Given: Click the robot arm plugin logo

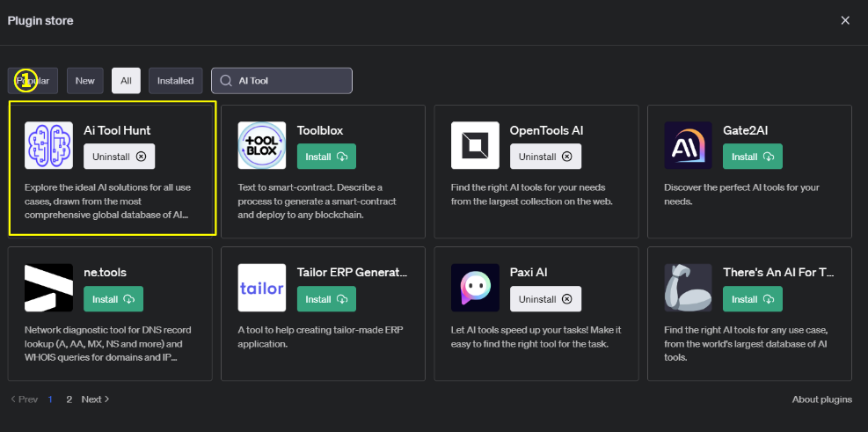Looking at the screenshot, I should click(x=688, y=288).
